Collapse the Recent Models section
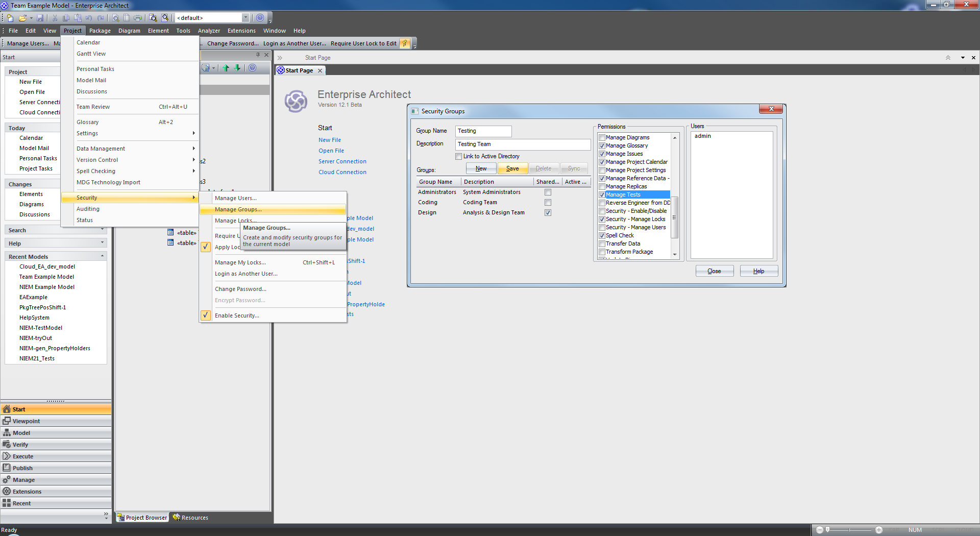 [102, 256]
